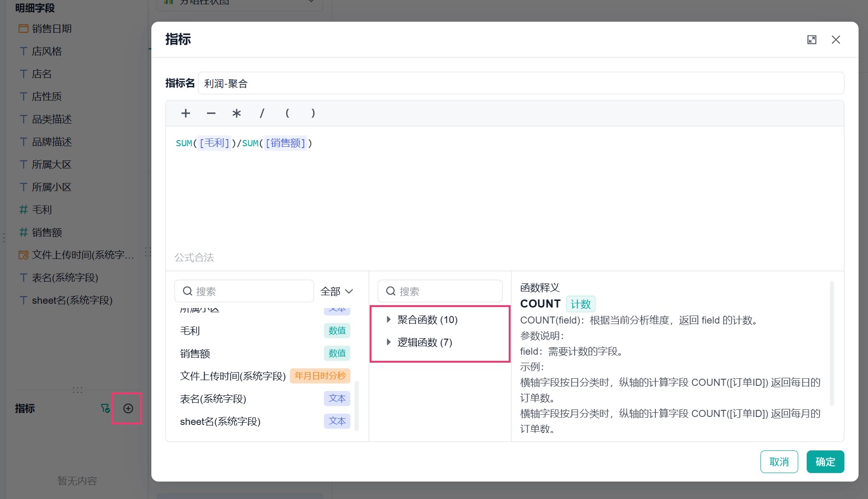Viewport: 868px width, 499px height.
Task: Click the clock-calendar icon beside 文件上传时间
Action: pyautogui.click(x=23, y=255)
